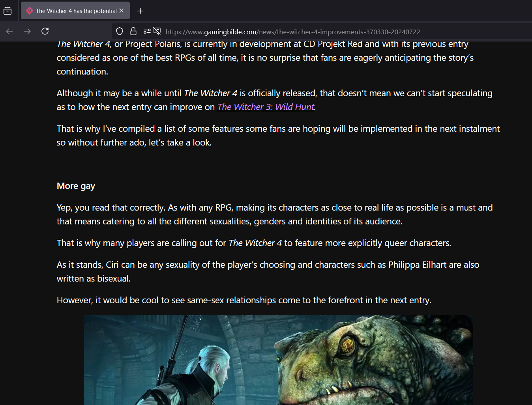Viewport: 532px width, 405px height.
Task: Select the Witcher 4 article tab
Action: 75,11
